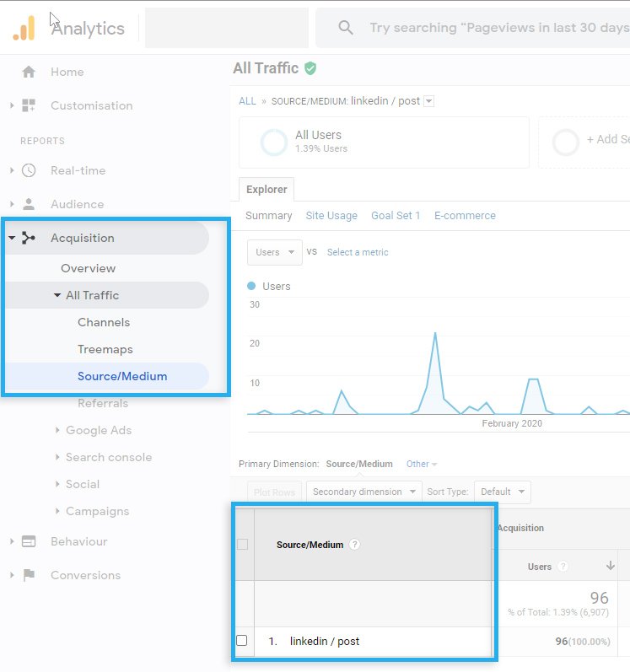The width and height of the screenshot is (630, 672).
Task: Collapse the Acquisition section arrow
Action: pos(12,238)
